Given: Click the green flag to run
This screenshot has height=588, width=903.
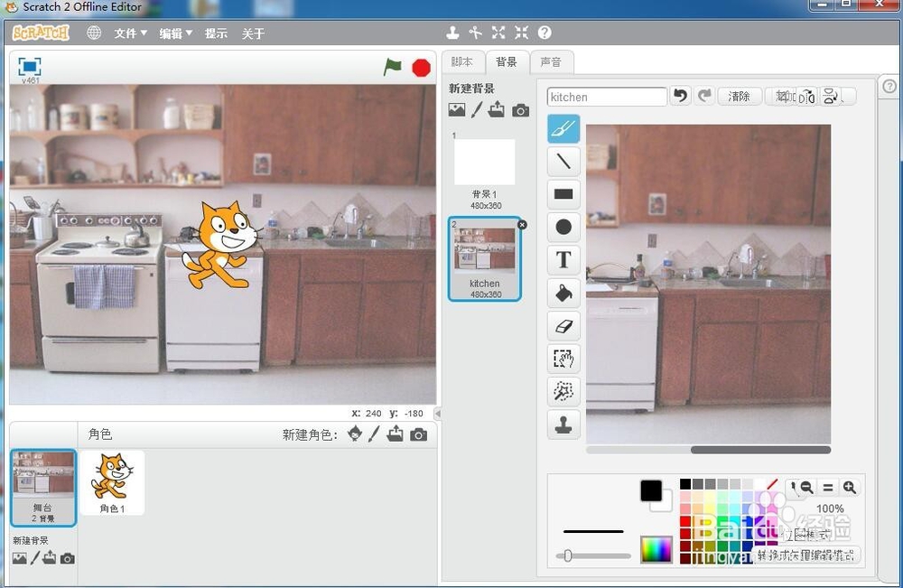Looking at the screenshot, I should [392, 68].
